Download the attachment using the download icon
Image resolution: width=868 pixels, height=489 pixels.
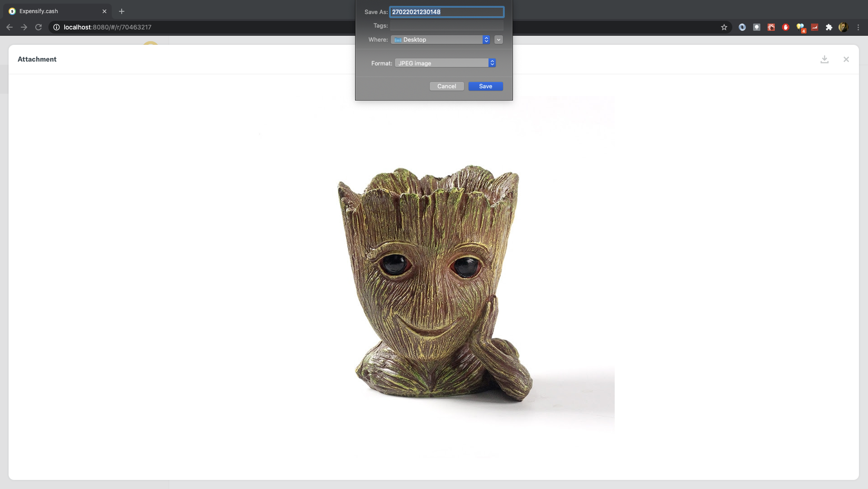825,59
